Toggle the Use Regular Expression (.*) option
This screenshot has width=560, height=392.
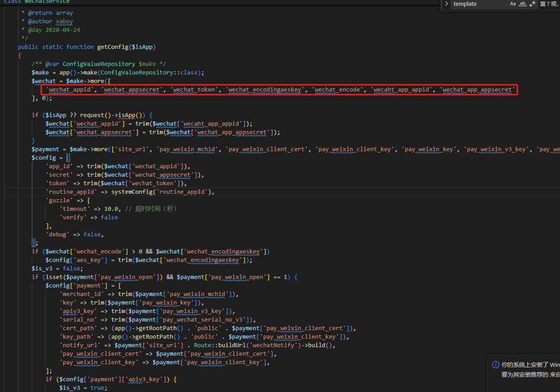(533, 4)
